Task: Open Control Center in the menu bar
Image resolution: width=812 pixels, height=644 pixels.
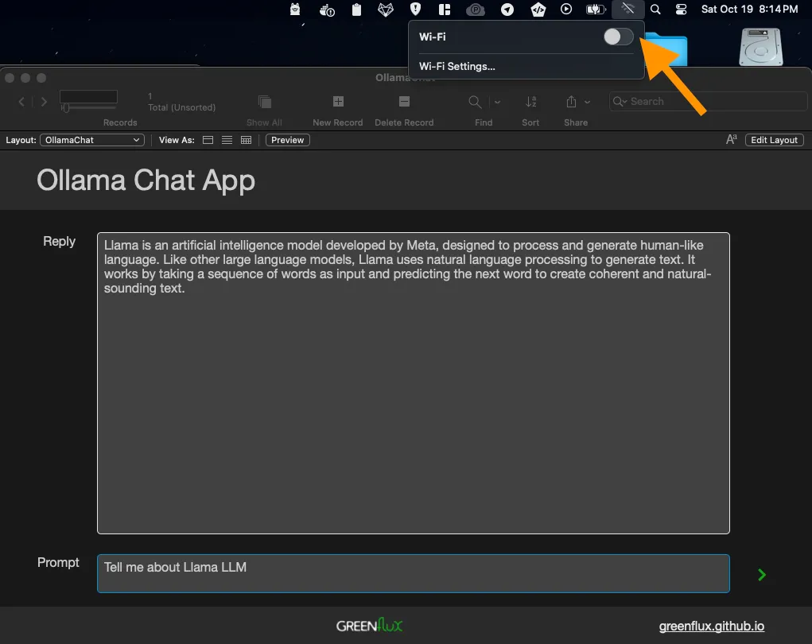Action: (681, 10)
